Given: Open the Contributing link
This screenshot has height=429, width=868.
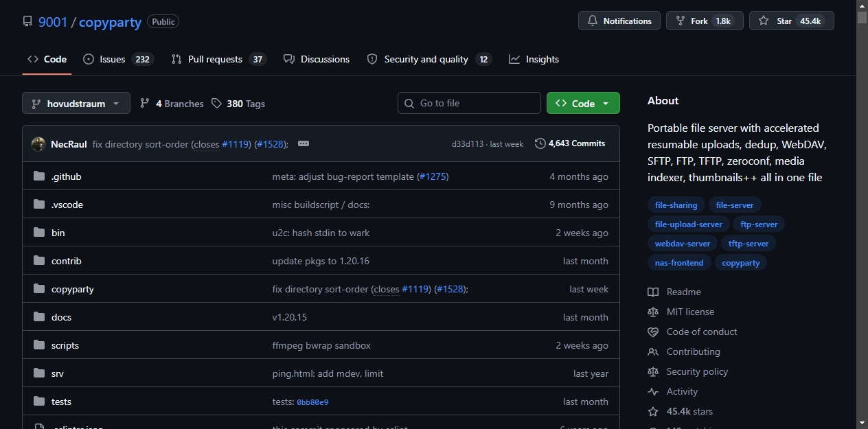Looking at the screenshot, I should [x=684, y=351].
